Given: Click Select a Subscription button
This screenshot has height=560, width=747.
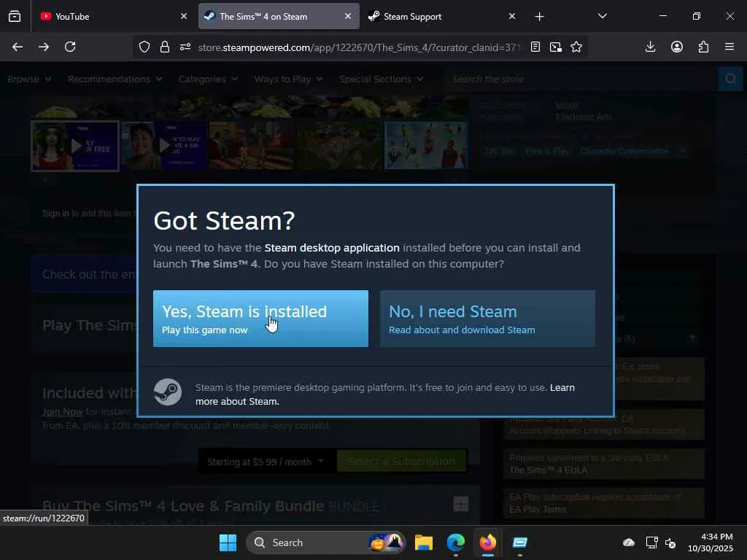Looking at the screenshot, I should [x=402, y=462].
